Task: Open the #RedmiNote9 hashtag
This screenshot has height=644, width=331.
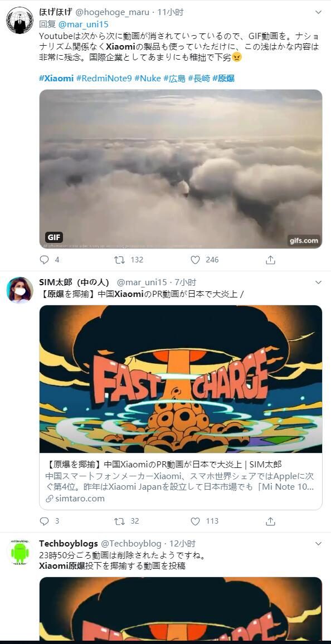Action: click(x=104, y=79)
